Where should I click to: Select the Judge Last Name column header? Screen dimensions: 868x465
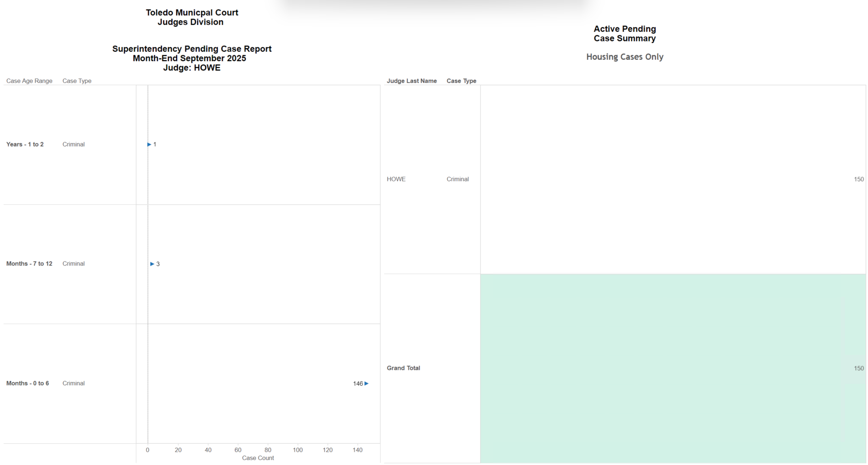point(411,81)
